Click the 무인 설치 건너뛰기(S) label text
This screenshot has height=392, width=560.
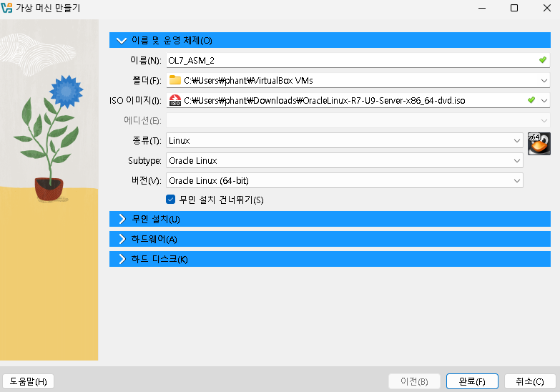point(222,200)
